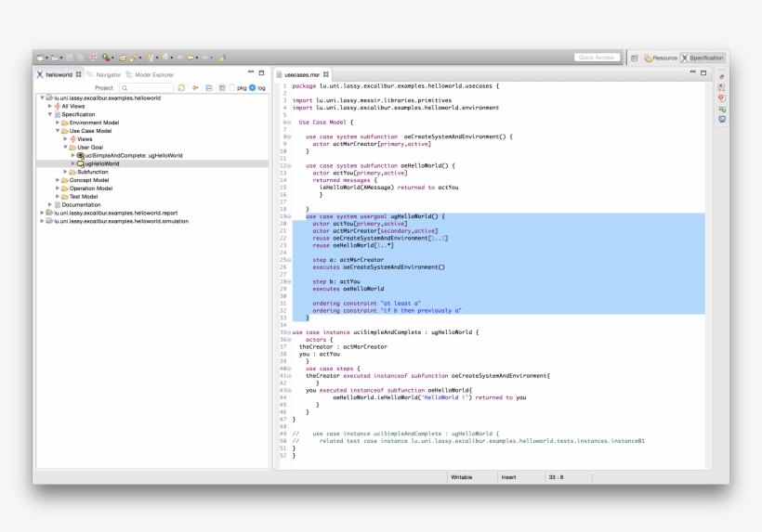Select the log radio button
This screenshot has height=532, width=762.
[x=252, y=87]
